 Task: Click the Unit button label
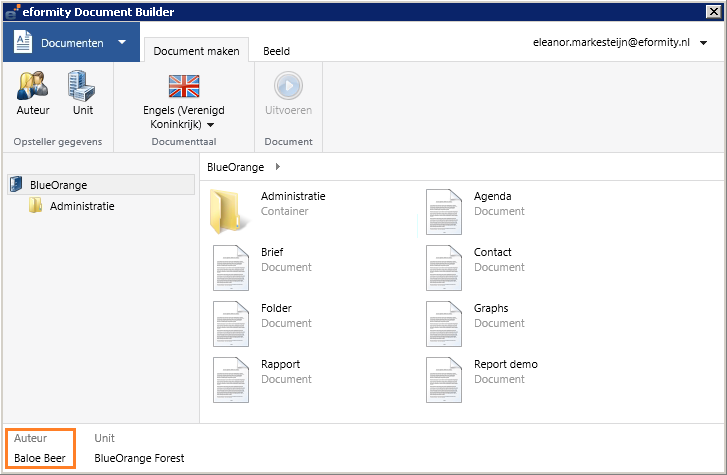83,110
